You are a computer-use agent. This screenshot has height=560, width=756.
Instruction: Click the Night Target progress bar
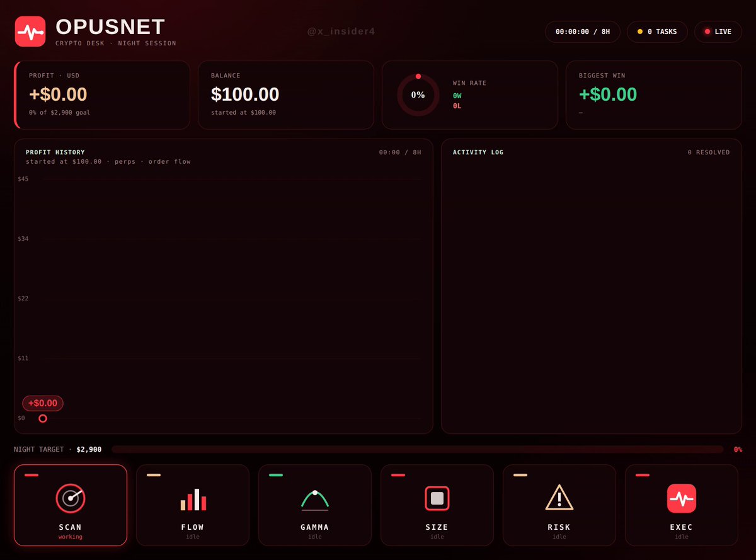click(x=418, y=450)
